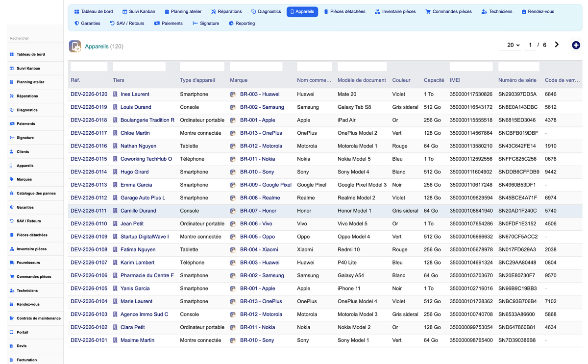This screenshot has height=364, width=588.
Task: Select the Réparations top tab
Action: (x=226, y=11)
